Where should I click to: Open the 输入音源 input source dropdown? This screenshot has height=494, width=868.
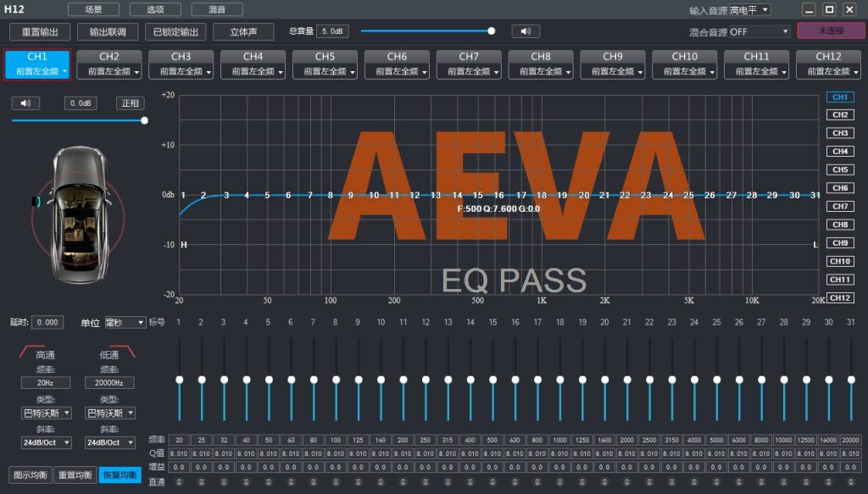pos(749,10)
